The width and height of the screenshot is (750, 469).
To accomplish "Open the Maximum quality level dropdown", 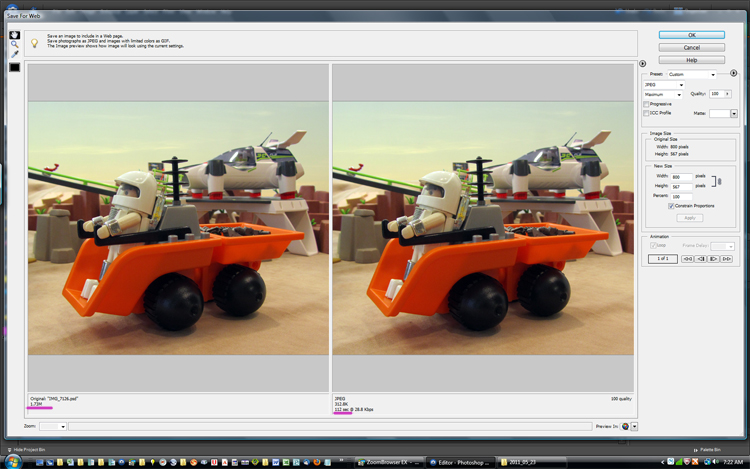I will coord(664,95).
